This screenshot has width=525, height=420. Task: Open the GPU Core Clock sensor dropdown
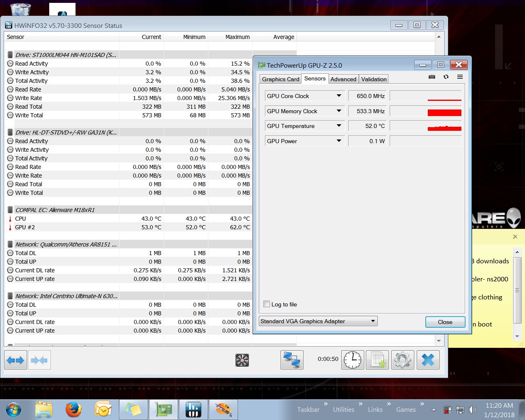point(339,96)
